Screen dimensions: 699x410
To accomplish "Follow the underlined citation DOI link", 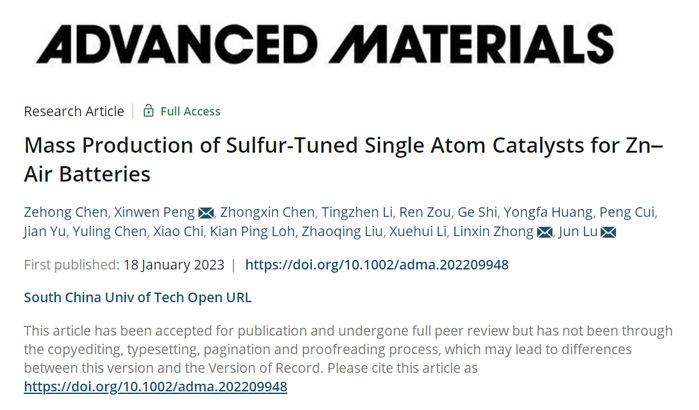I will [x=155, y=386].
